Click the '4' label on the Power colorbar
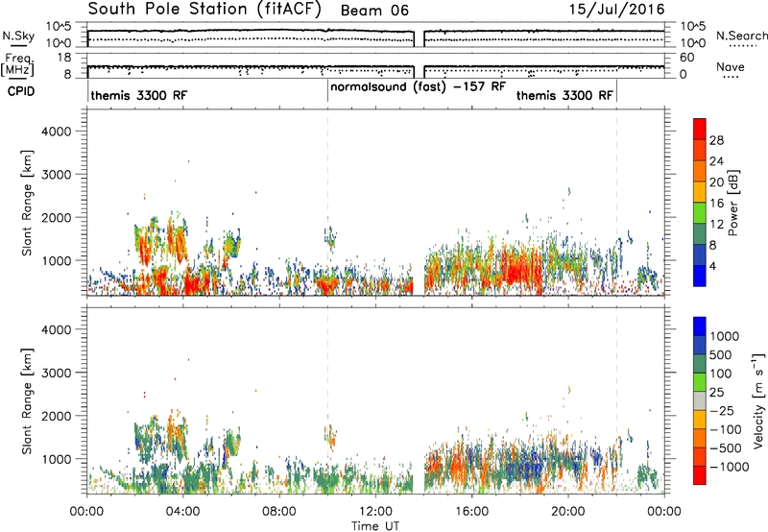This screenshot has width=768, height=532. [713, 267]
